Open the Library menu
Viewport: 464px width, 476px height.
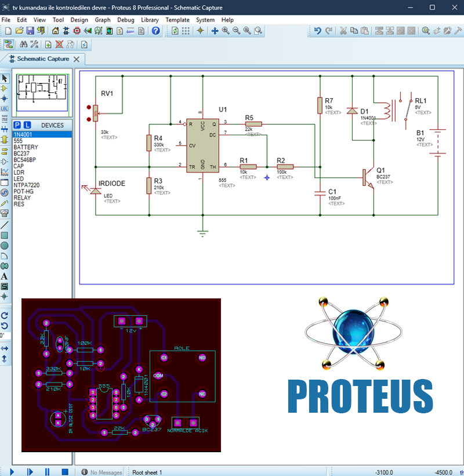coord(150,20)
